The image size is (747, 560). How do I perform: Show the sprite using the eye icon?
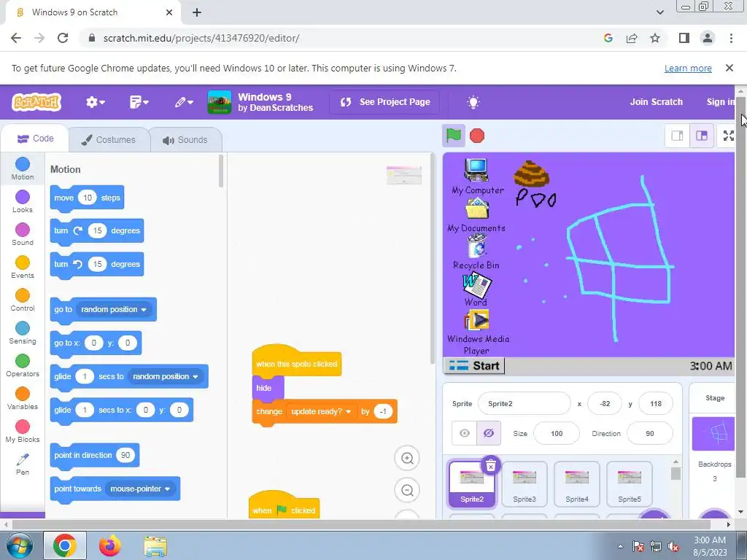pos(465,433)
